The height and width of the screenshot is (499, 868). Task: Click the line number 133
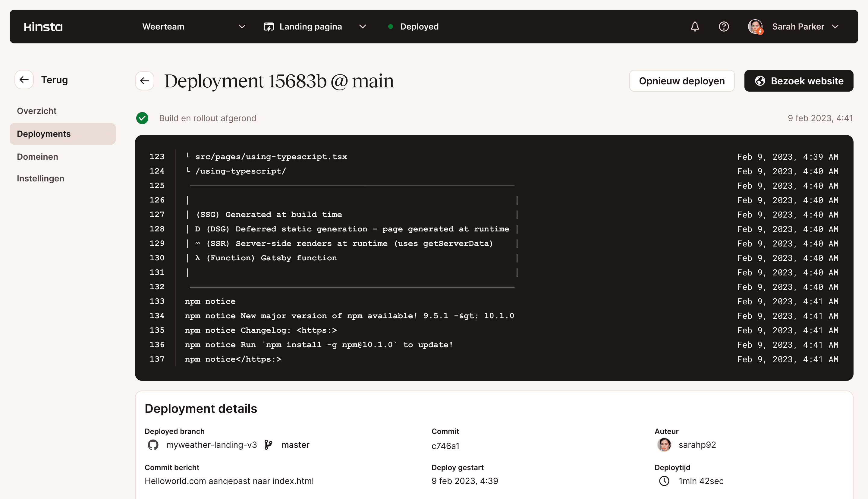tap(157, 301)
